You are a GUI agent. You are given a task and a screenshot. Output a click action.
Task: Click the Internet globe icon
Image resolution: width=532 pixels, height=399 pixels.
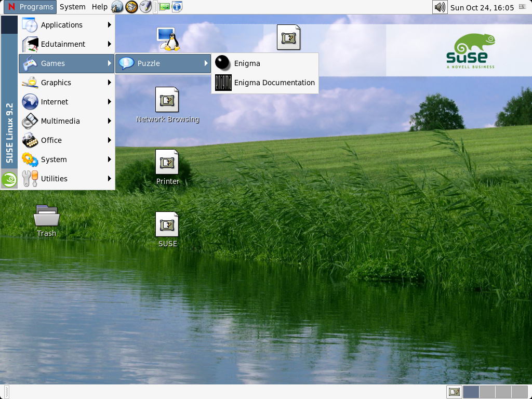pyautogui.click(x=30, y=102)
